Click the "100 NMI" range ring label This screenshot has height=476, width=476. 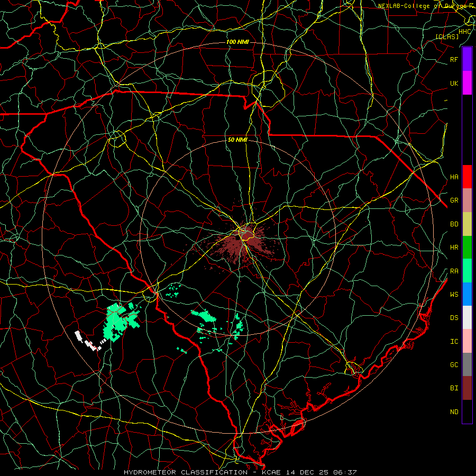tap(237, 42)
